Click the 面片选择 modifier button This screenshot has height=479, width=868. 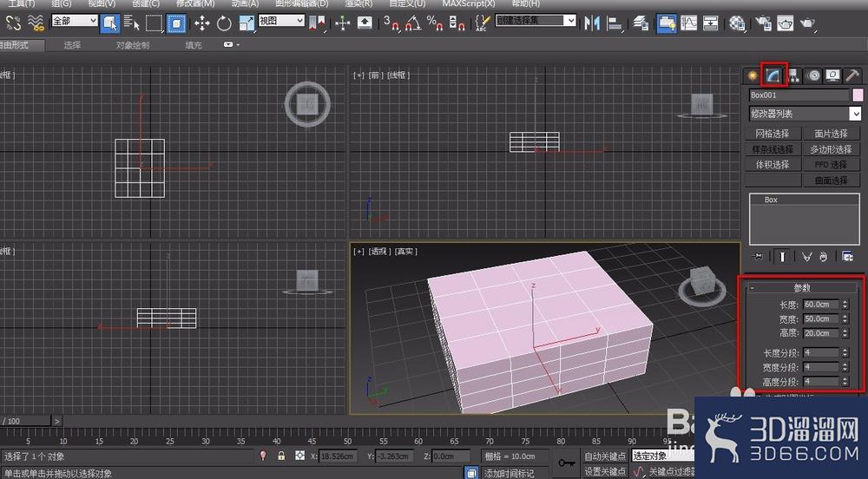(x=831, y=134)
